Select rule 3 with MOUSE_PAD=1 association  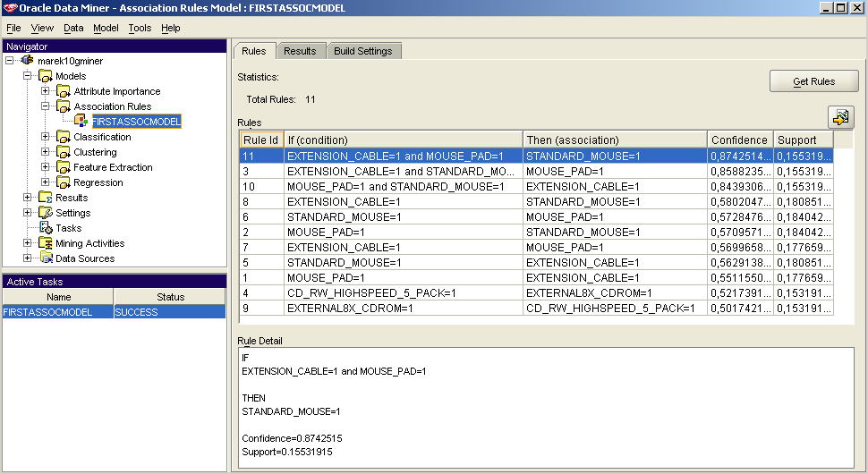(615, 172)
